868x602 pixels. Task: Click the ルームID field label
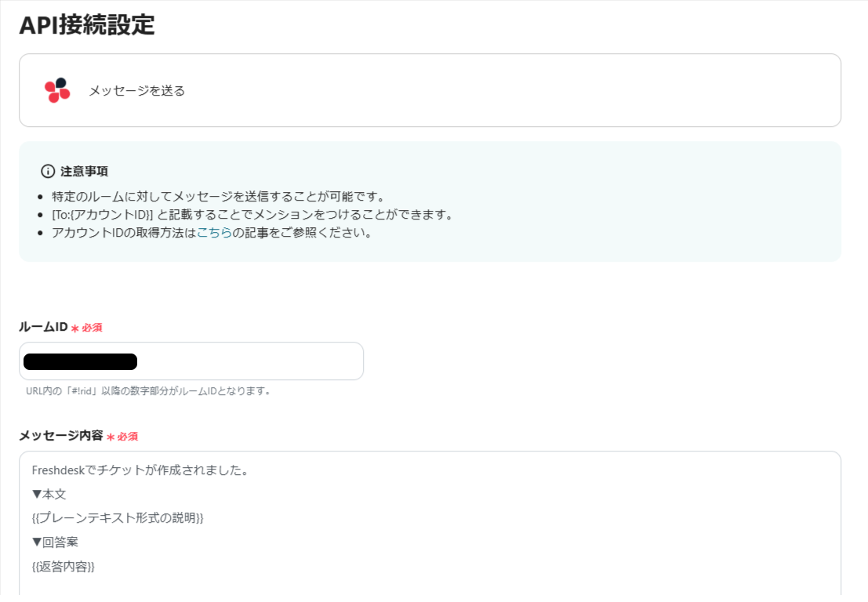43,327
